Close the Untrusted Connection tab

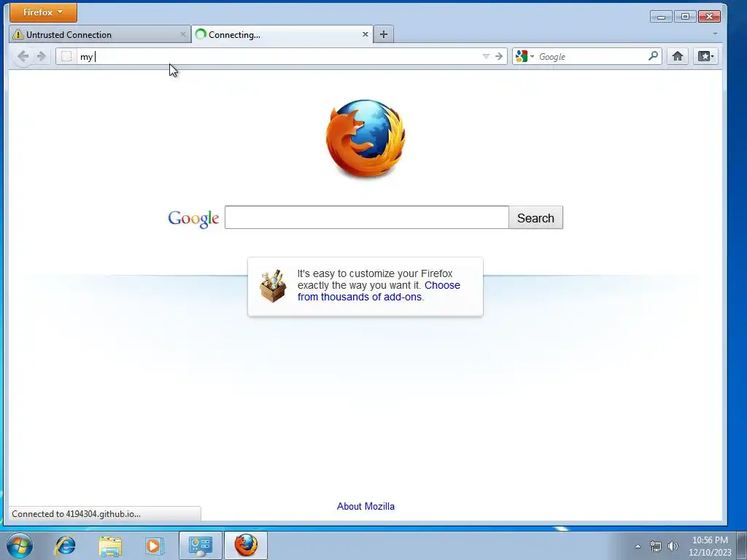(x=183, y=34)
